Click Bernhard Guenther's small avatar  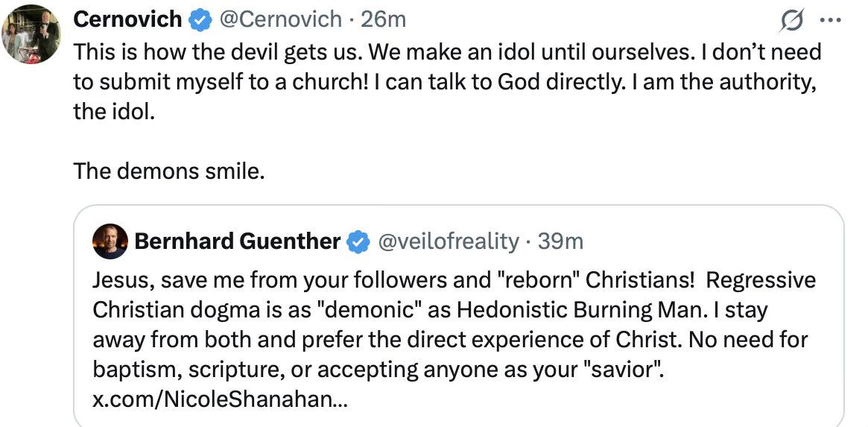(x=110, y=241)
